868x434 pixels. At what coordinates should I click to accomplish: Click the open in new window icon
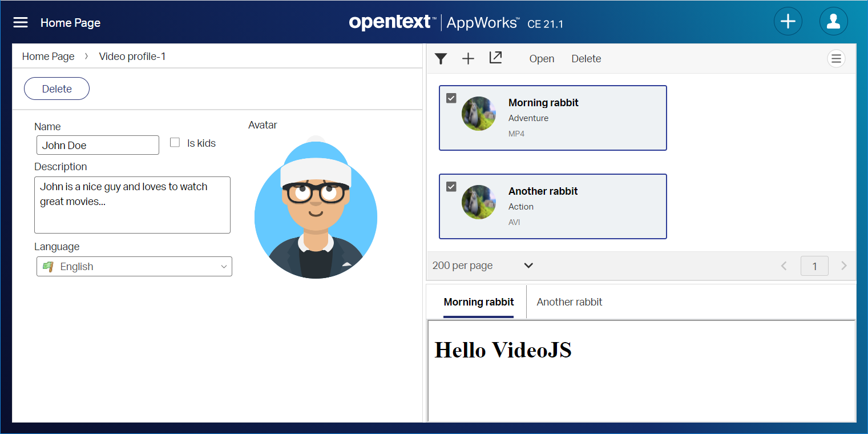495,58
